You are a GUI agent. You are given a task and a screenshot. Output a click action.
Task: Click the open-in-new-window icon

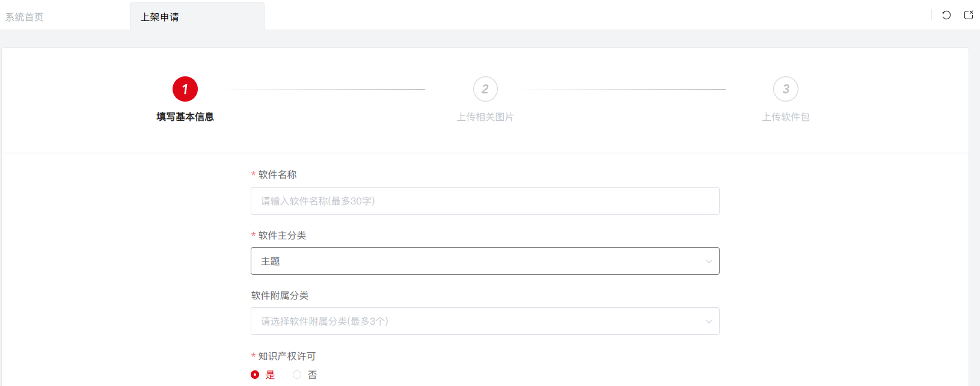(x=969, y=15)
